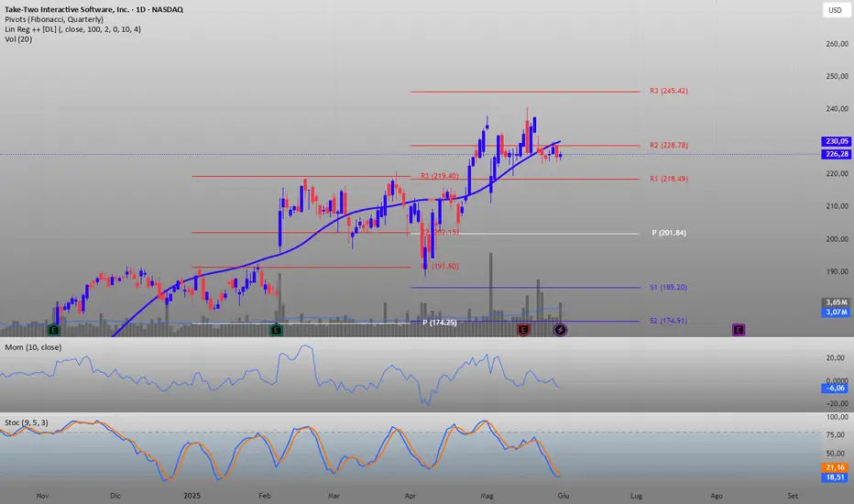Click the P (201.84) pivot label
This screenshot has width=854, height=504.
click(x=669, y=233)
